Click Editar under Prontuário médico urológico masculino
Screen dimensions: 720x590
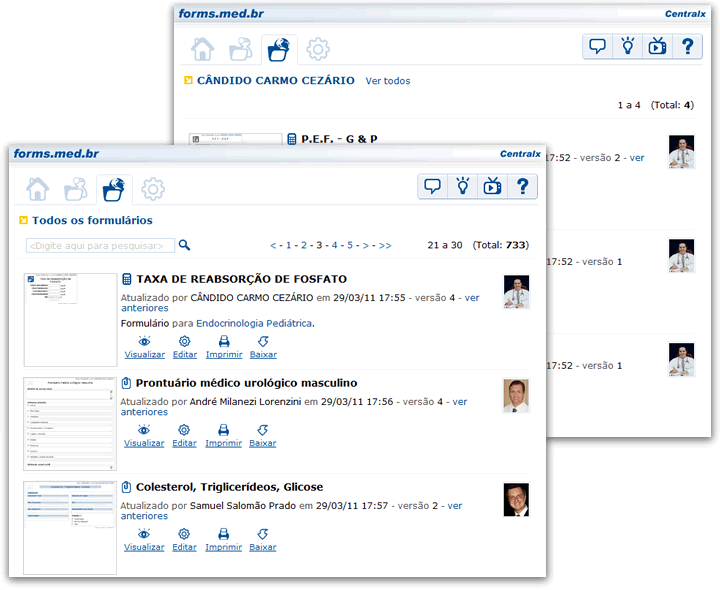tap(184, 435)
